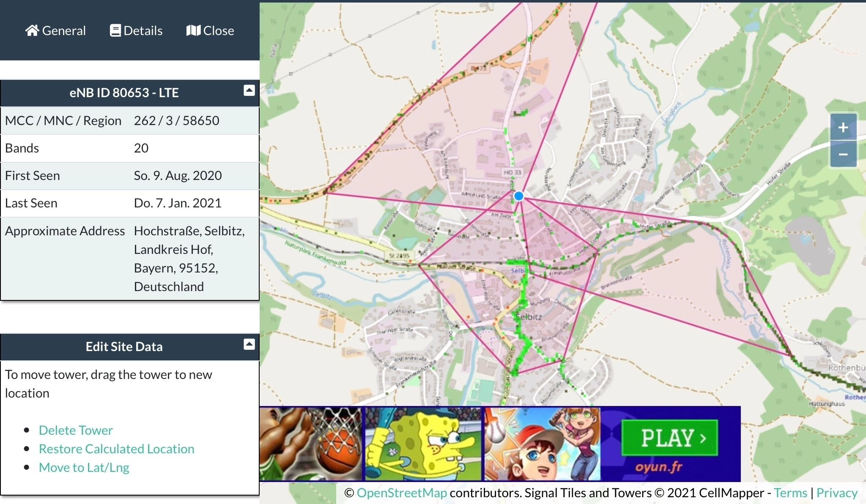The height and width of the screenshot is (504, 866).
Task: Select the blue tower marker on map
Action: pyautogui.click(x=519, y=196)
